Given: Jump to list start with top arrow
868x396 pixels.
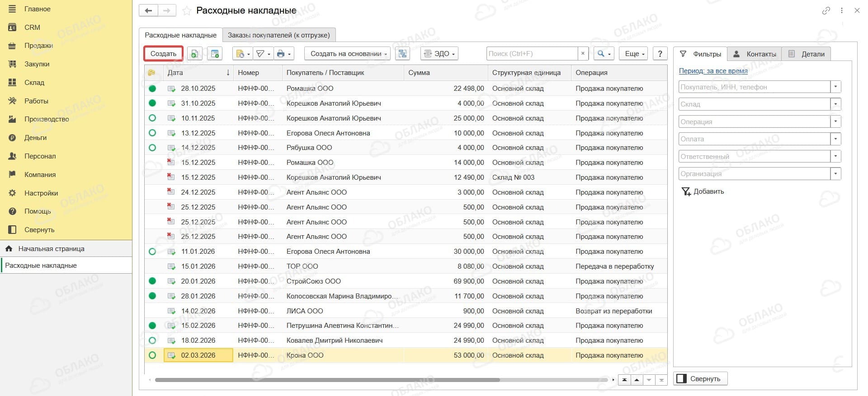Looking at the screenshot, I should pos(624,380).
